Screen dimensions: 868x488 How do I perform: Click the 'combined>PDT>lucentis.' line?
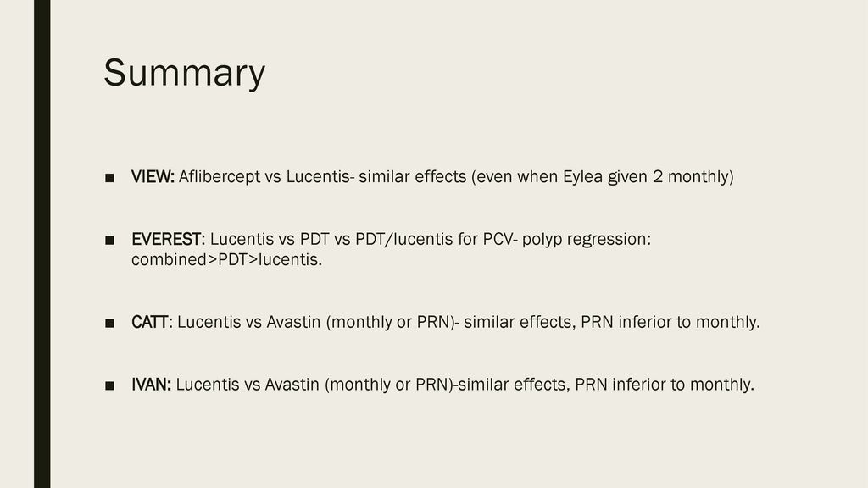pyautogui.click(x=227, y=259)
